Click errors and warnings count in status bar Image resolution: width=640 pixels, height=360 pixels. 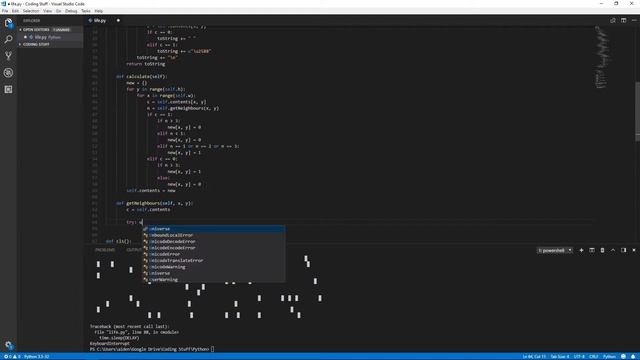(x=12, y=356)
